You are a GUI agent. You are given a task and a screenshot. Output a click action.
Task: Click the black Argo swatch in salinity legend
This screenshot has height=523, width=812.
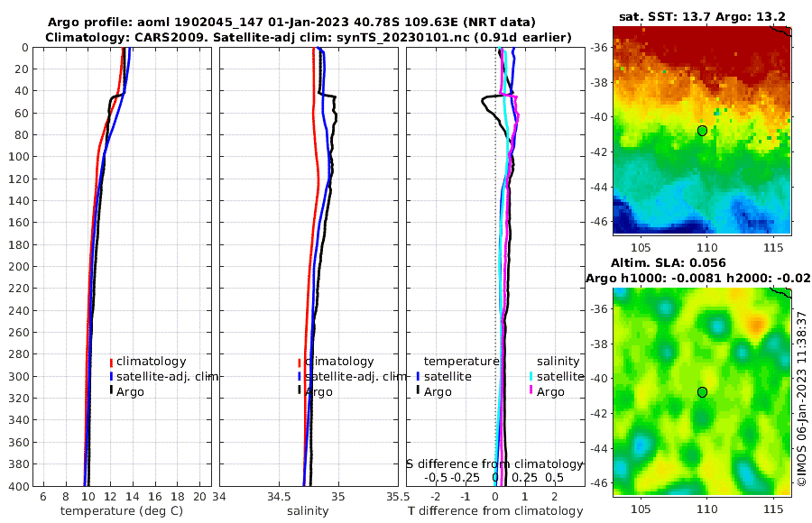300,390
